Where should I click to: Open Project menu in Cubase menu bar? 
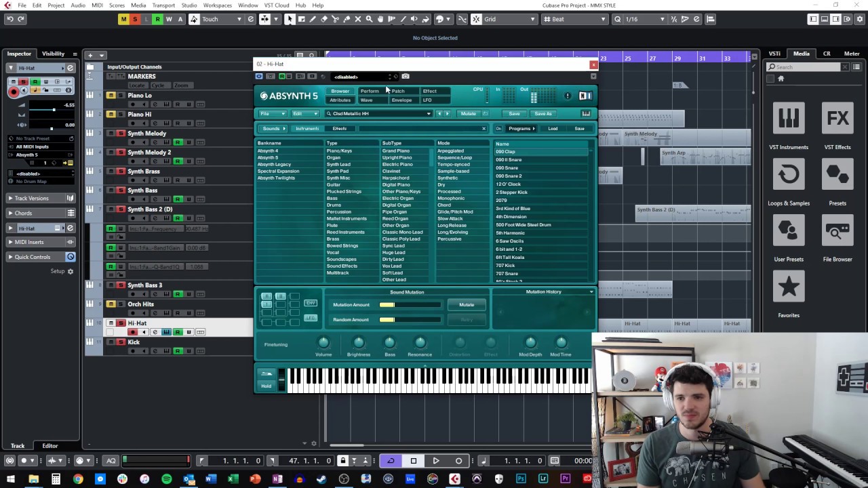[x=56, y=5]
